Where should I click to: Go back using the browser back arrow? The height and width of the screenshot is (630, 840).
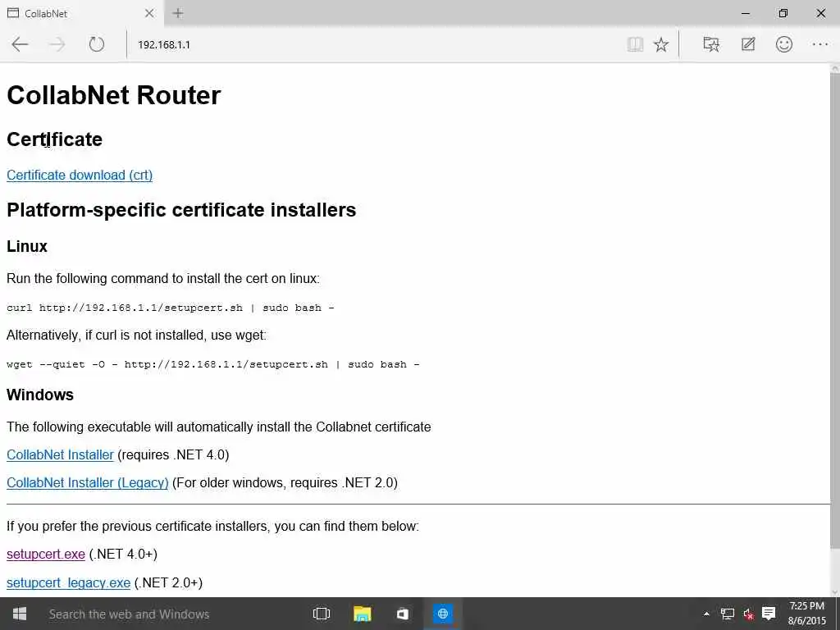click(20, 44)
